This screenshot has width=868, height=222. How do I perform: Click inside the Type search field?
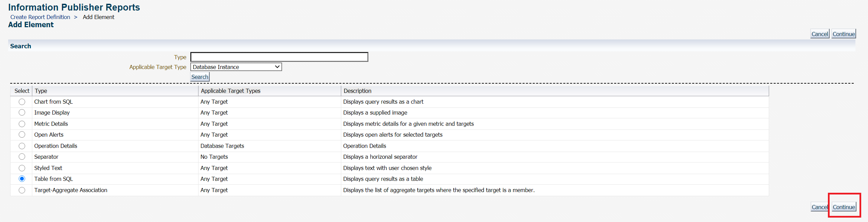click(x=279, y=57)
